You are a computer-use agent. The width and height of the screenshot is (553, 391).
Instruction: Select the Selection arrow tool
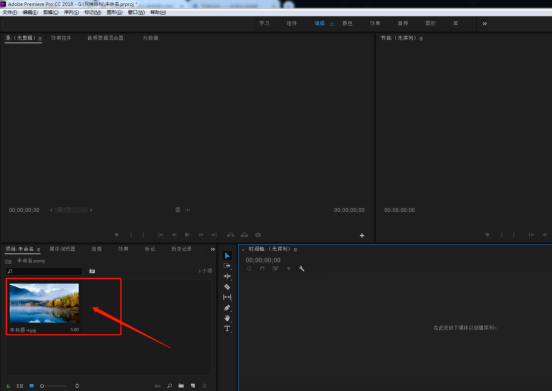[227, 256]
